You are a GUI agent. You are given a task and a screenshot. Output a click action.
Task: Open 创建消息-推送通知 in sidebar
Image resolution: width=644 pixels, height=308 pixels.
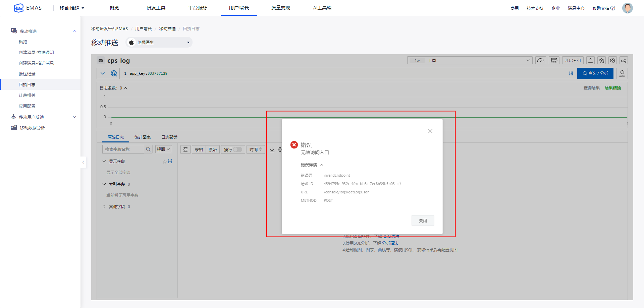coord(36,52)
